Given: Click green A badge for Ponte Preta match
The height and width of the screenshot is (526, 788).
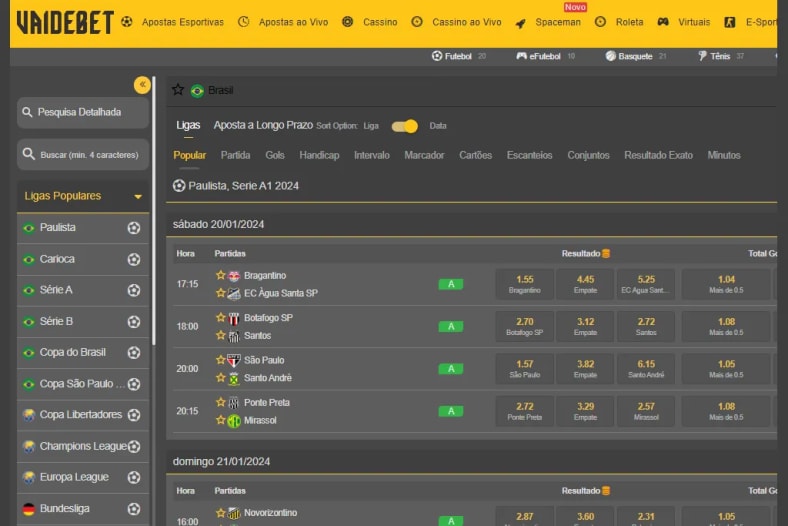Looking at the screenshot, I should 451,411.
